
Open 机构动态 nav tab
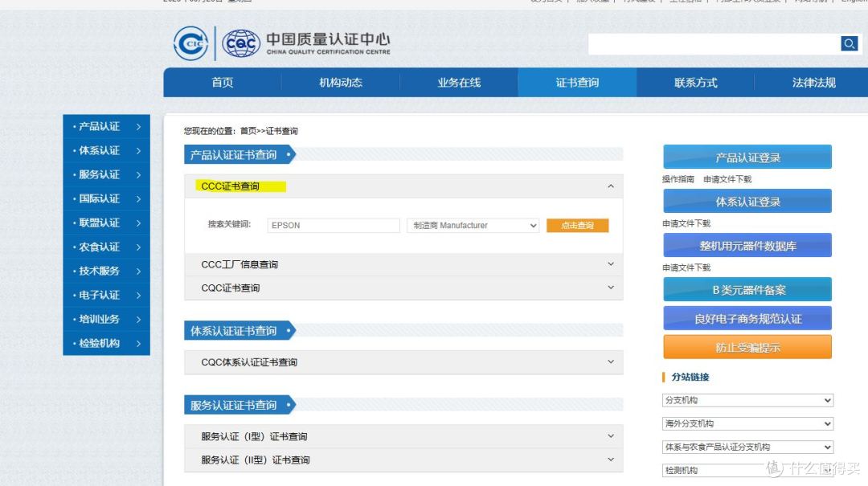341,83
